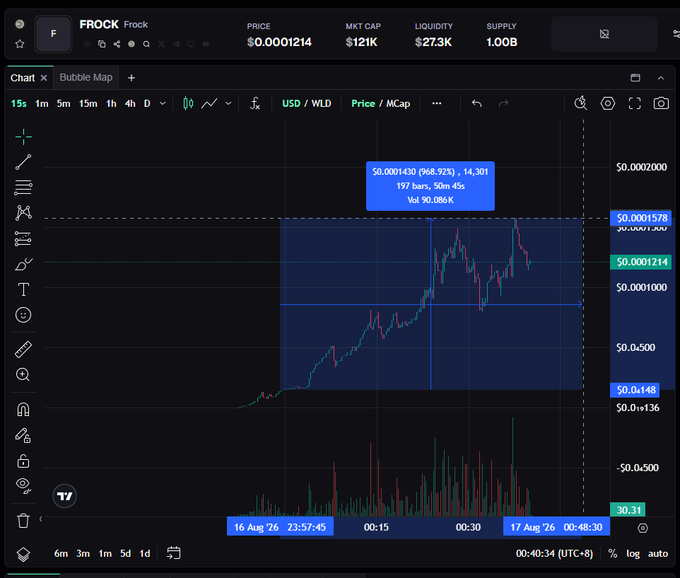Select the Text annotation tool
680x578 pixels.
(x=23, y=289)
